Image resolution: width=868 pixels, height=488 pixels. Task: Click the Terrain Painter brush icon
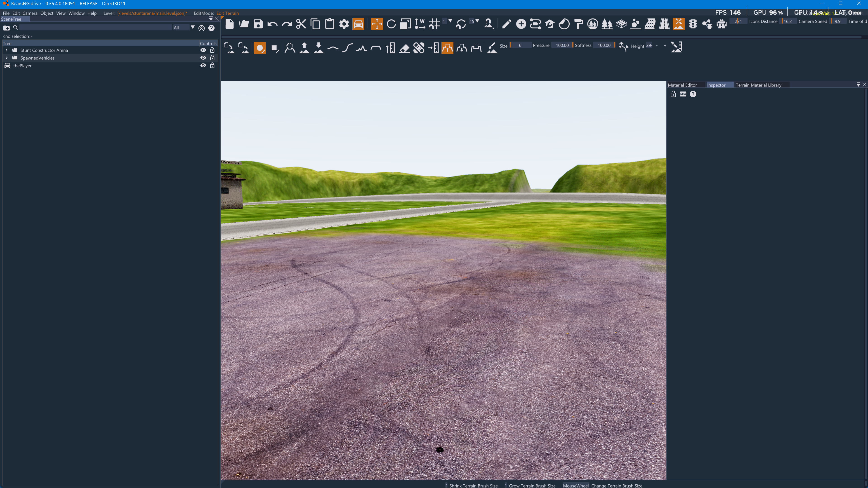coord(492,48)
